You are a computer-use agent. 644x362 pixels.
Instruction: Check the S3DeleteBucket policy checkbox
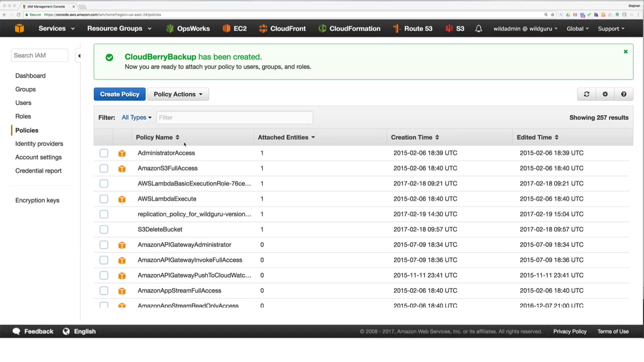[104, 229]
